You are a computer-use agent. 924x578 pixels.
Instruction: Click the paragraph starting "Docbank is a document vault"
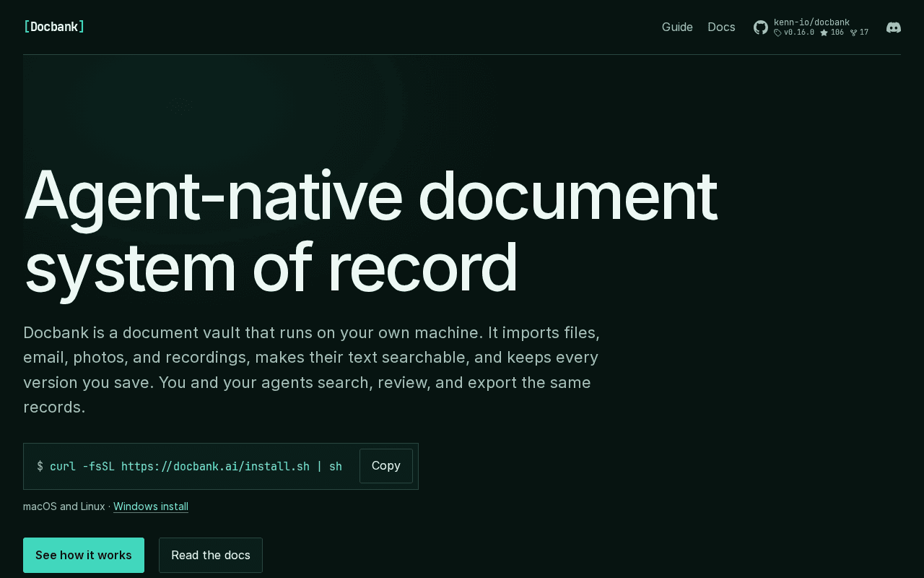tap(312, 370)
